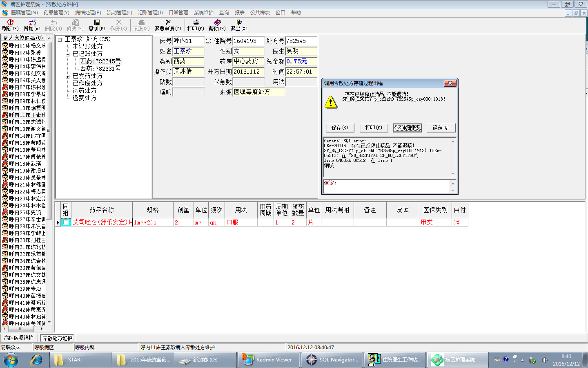Screen dimensions: 588x368
Task: Click 确定(Q) to dismiss error dialog
Action: pos(441,128)
